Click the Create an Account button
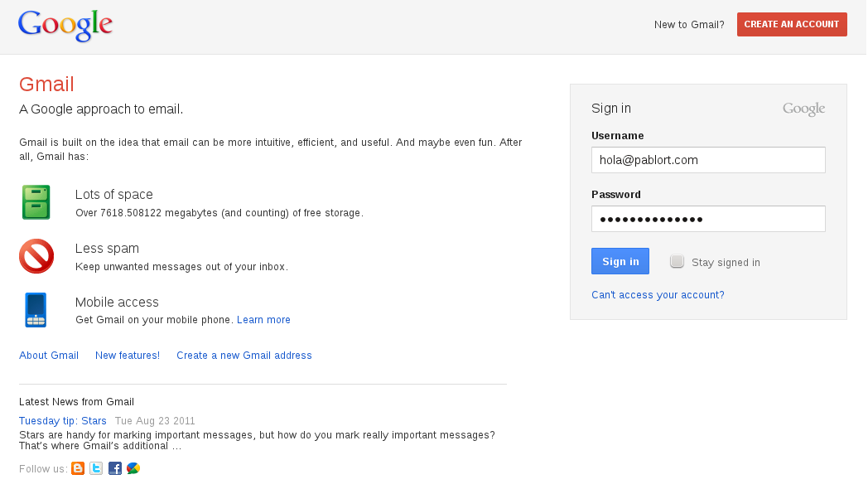 tap(792, 25)
